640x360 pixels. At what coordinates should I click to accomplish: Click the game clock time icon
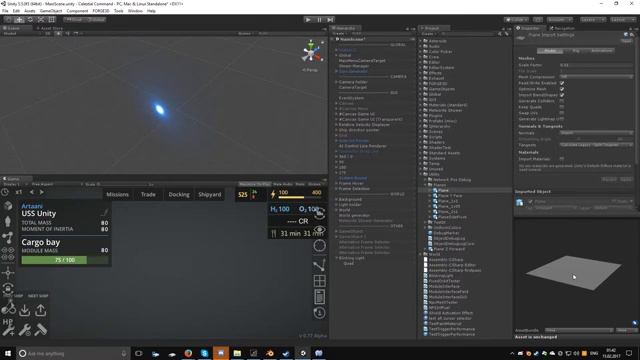point(5,192)
